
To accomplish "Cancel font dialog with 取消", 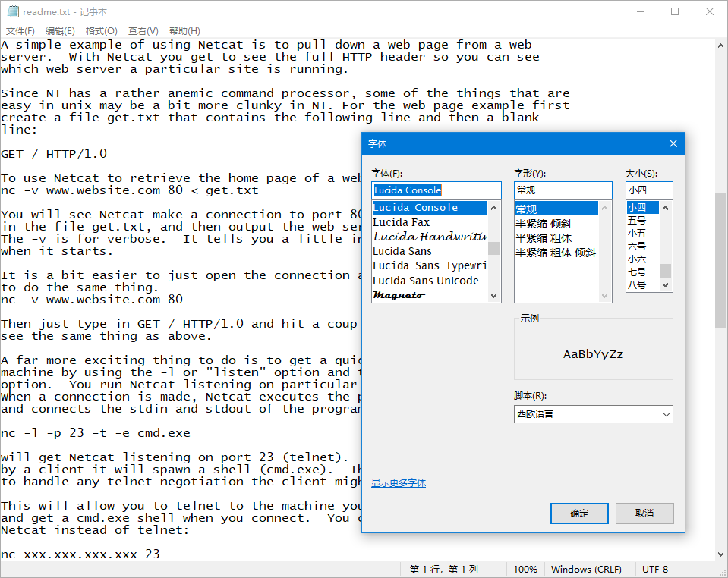I will pyautogui.click(x=644, y=514).
